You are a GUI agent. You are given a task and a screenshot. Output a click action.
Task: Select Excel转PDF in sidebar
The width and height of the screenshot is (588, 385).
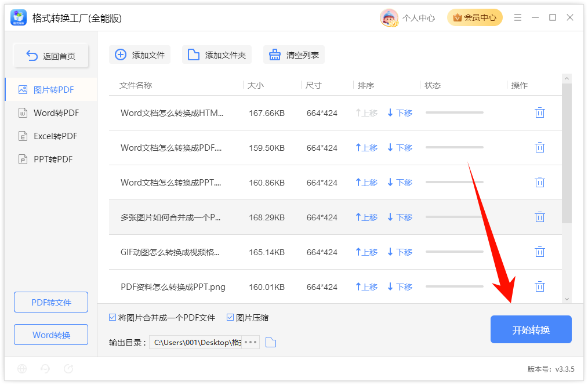click(x=51, y=136)
